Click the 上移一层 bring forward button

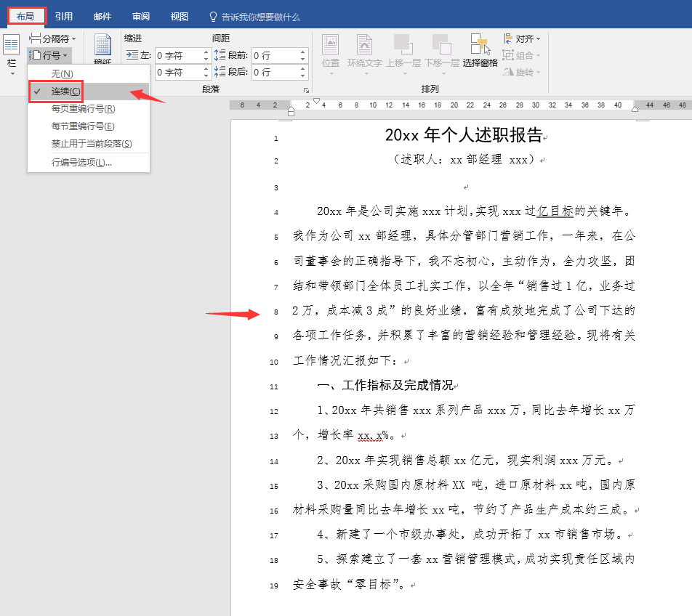403,54
